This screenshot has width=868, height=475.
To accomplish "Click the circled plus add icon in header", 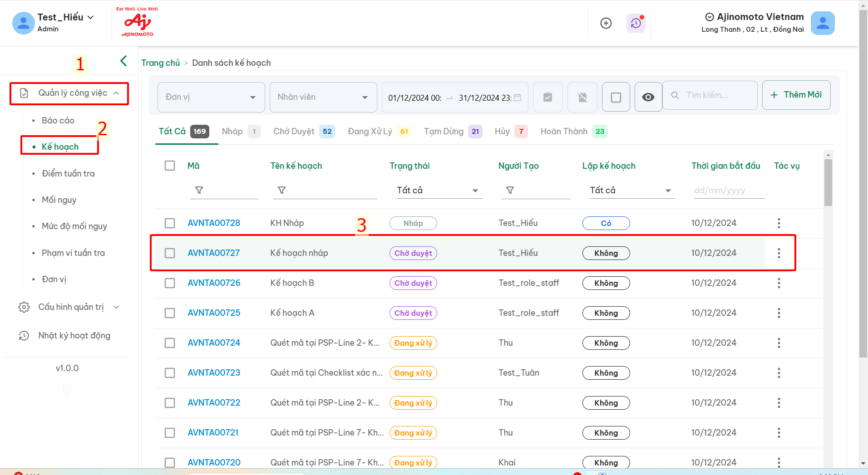I will coord(606,23).
